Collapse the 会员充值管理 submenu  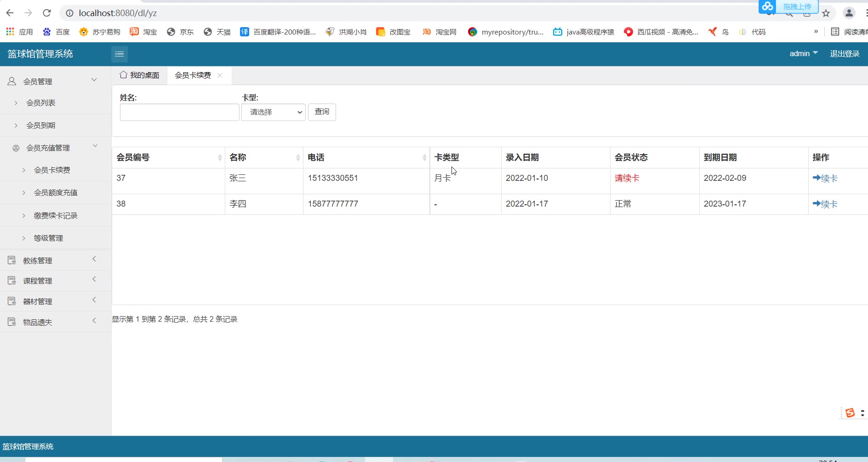point(56,148)
